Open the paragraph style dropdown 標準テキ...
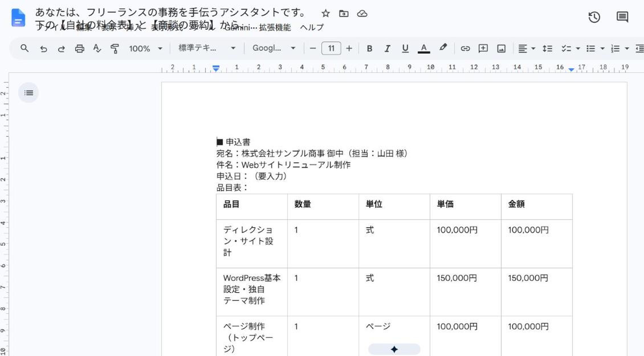Viewport: 644px width, 356px height. 207,48
